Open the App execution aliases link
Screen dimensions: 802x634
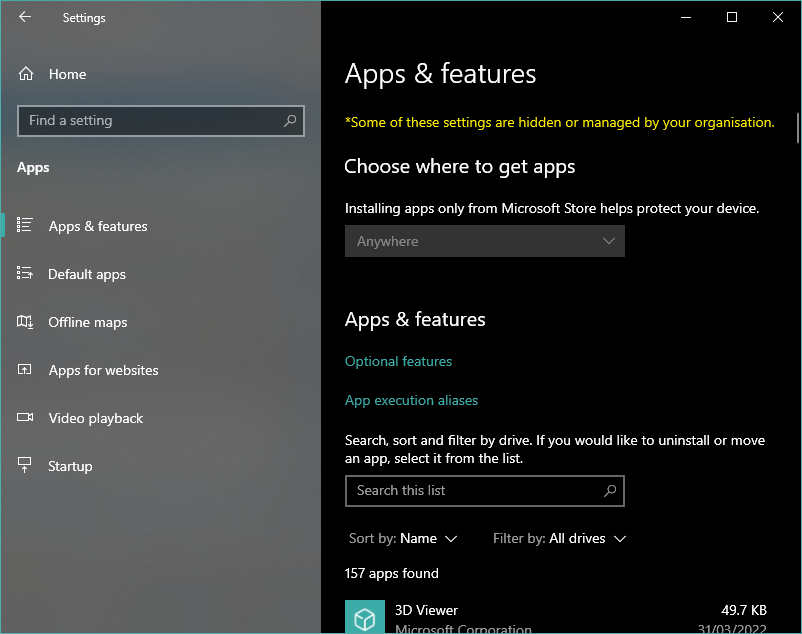pyautogui.click(x=411, y=400)
